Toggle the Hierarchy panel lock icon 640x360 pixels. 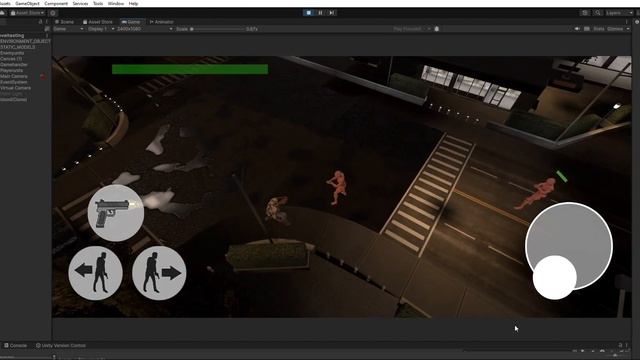40,22
